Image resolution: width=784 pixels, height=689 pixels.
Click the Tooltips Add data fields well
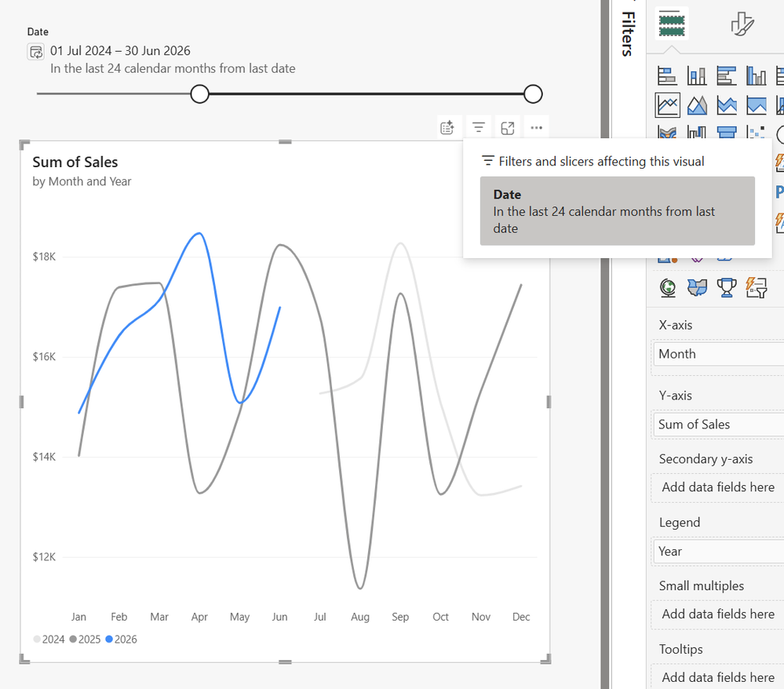click(718, 677)
